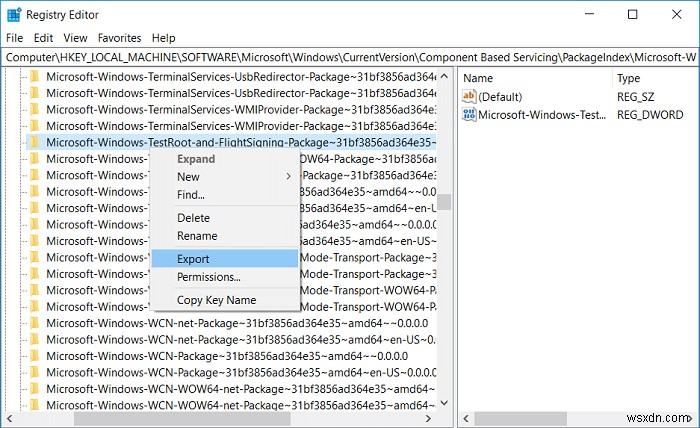Click the Registry Editor app icon

point(14,15)
